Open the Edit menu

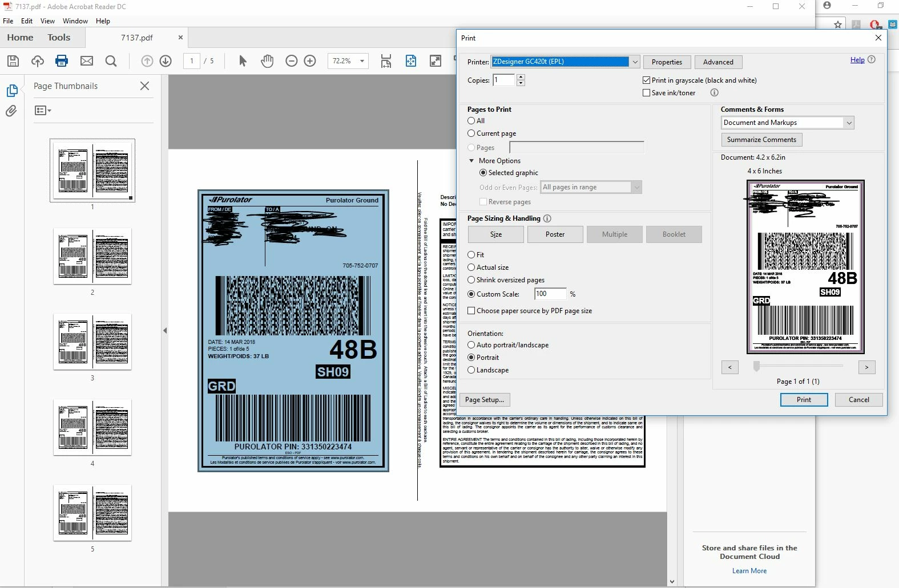tap(27, 21)
